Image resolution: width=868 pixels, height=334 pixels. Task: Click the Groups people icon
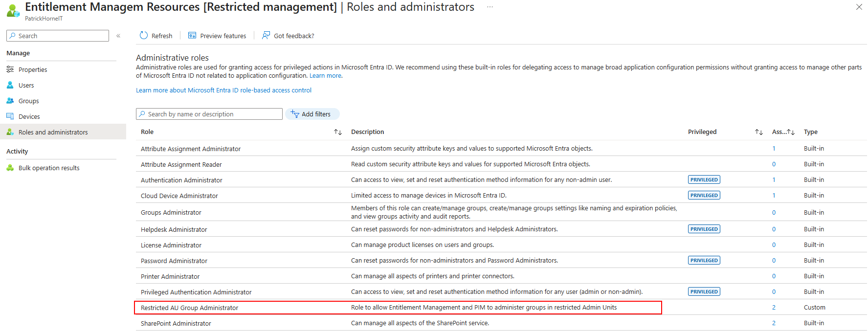10,101
